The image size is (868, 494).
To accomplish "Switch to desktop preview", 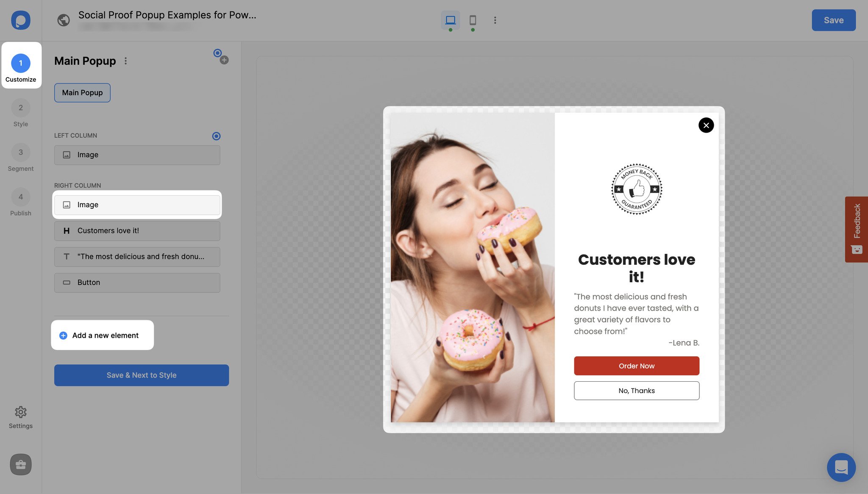I will [x=451, y=19].
